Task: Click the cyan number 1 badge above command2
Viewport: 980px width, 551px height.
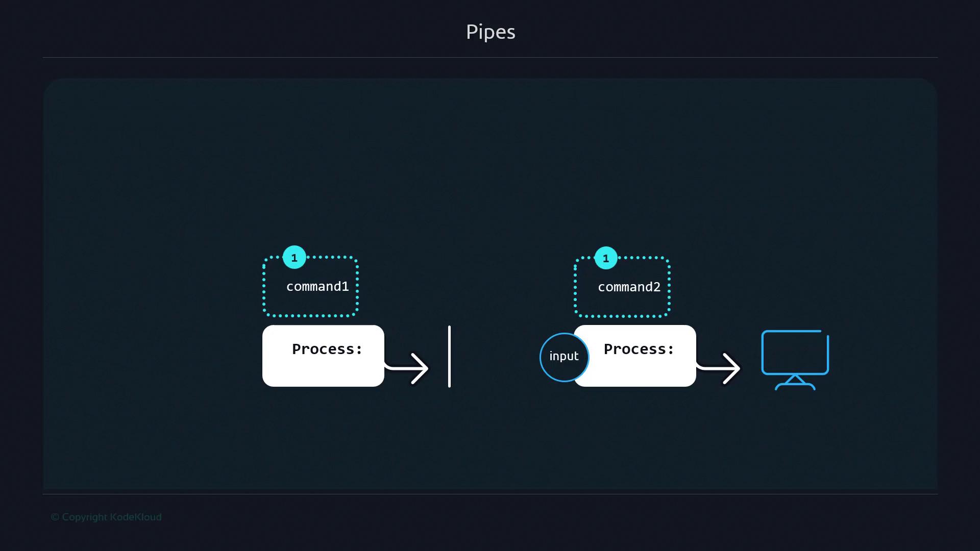Action: [x=606, y=258]
